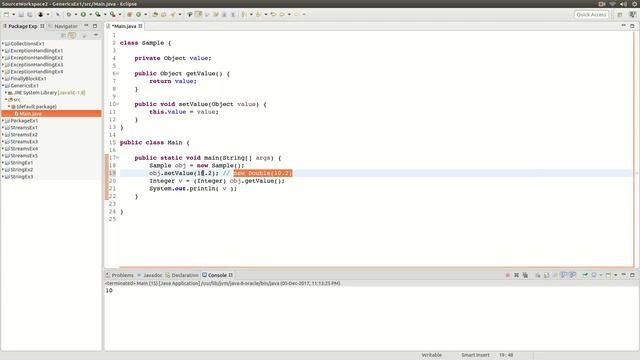Select the Java perspective icon
640x360 pixels.
(x=632, y=14)
